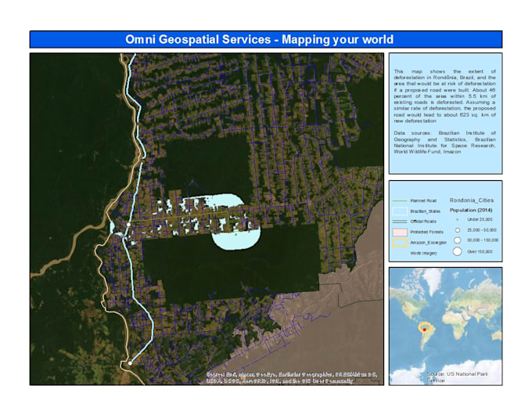Image resolution: width=532 pixels, height=411 pixels.
Task: Click the Brazilian_States legend swatch
Action: 399,211
